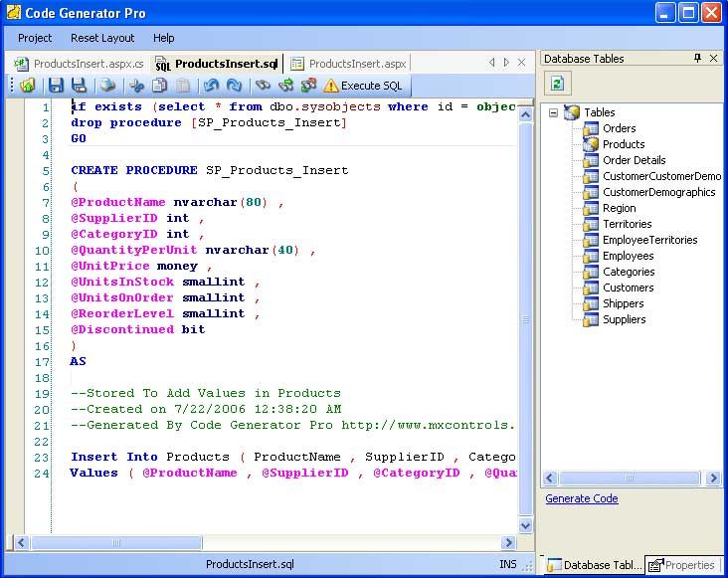
Task: Click the Save All icon
Action: 80,86
